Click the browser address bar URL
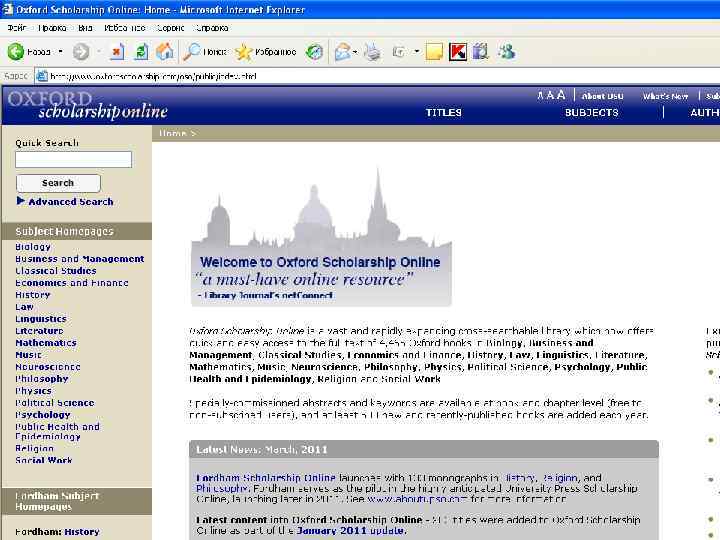The height and width of the screenshot is (540, 720). click(x=153, y=76)
